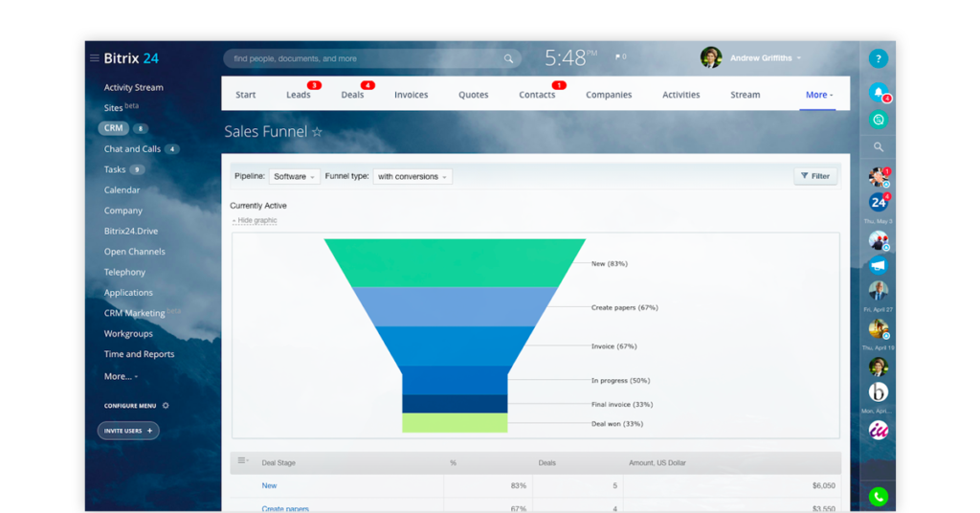Open Company in the sidebar
The height and width of the screenshot is (513, 980).
pyautogui.click(x=123, y=211)
